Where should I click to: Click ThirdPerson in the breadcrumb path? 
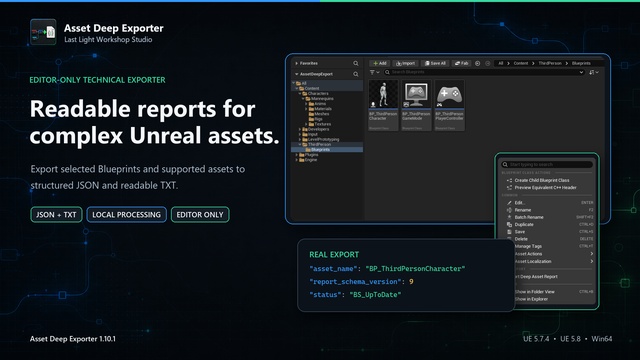(x=550, y=63)
